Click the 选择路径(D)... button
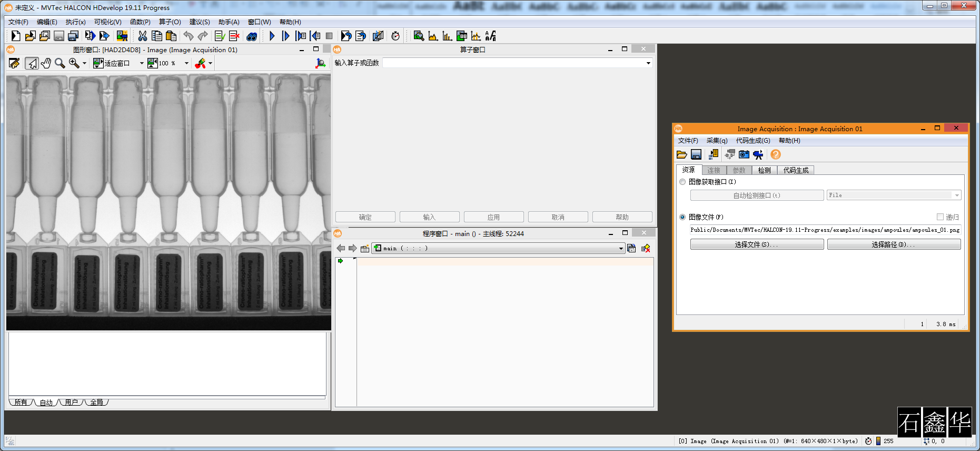Image resolution: width=980 pixels, height=451 pixels. tap(894, 244)
